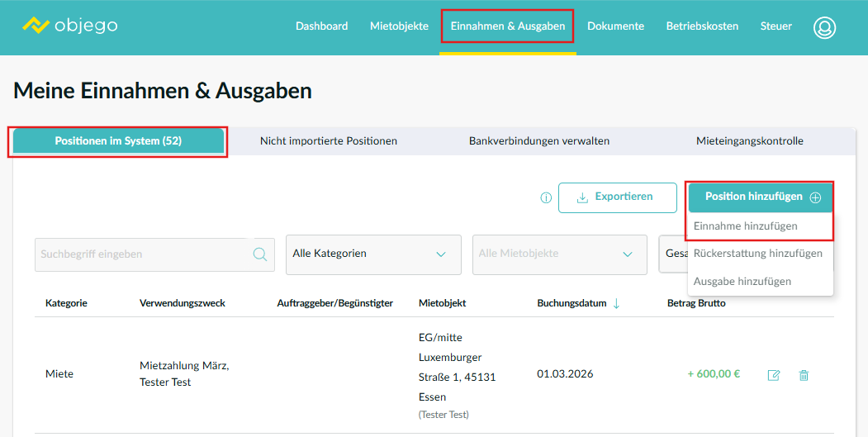868x437 pixels.
Task: Select Einnahme hinzufügen from the menu
Action: (x=746, y=226)
